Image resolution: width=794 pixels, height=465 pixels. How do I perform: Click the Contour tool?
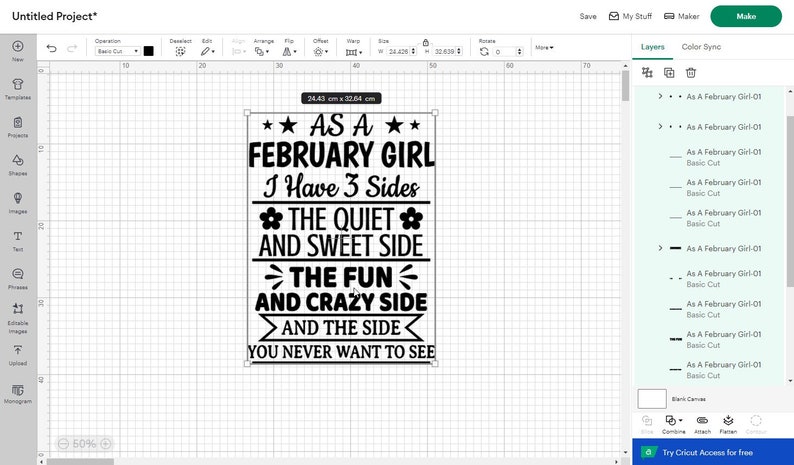756,424
